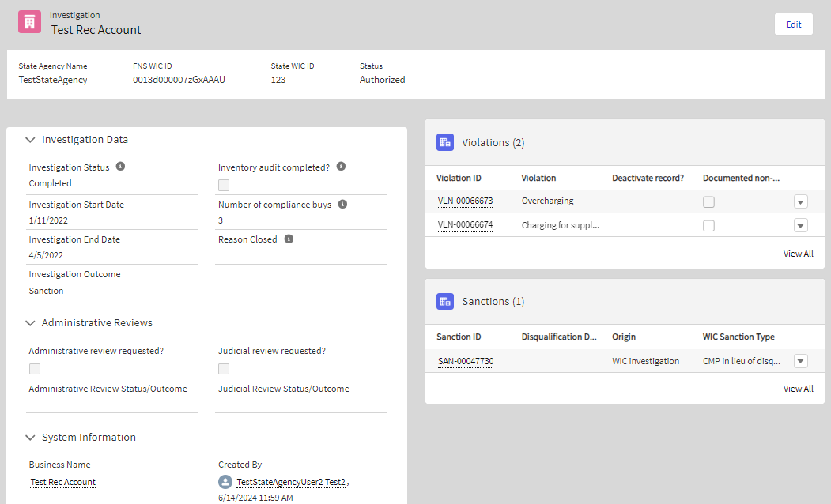This screenshot has width=831, height=504.
Task: Open the Test Rec Account business link
Action: point(63,482)
